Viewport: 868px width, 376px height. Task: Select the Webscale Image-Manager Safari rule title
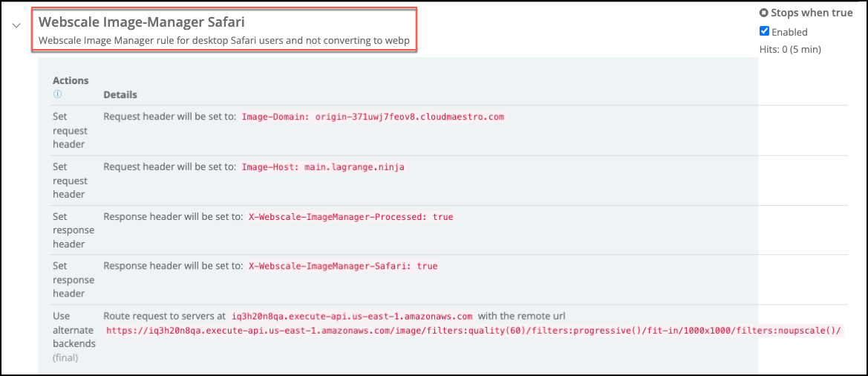tap(141, 22)
